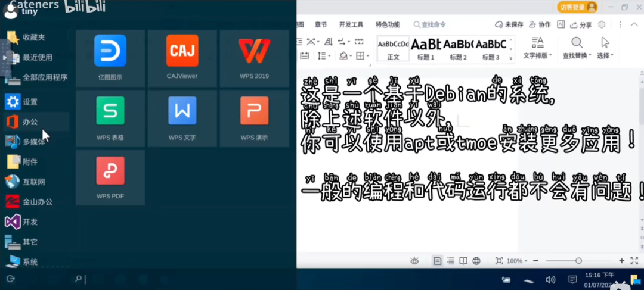Viewport: 644px width, 290px height.
Task: Open 互联网 internet category
Action: (35, 182)
